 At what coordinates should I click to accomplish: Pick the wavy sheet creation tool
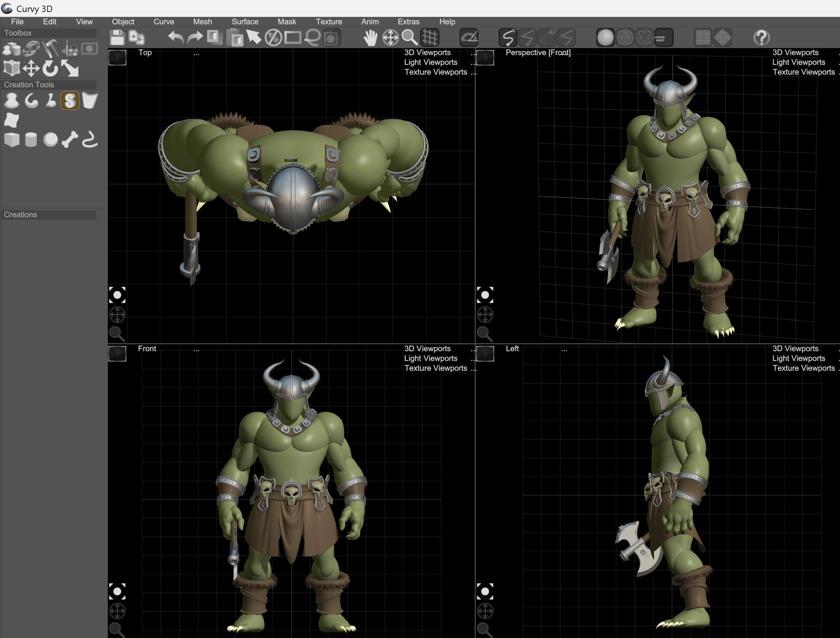pyautogui.click(x=11, y=120)
